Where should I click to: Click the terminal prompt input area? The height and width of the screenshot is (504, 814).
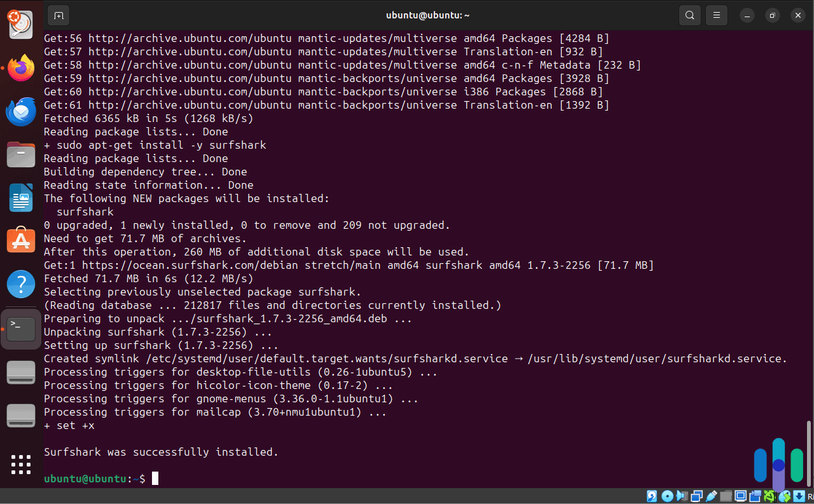coord(155,478)
